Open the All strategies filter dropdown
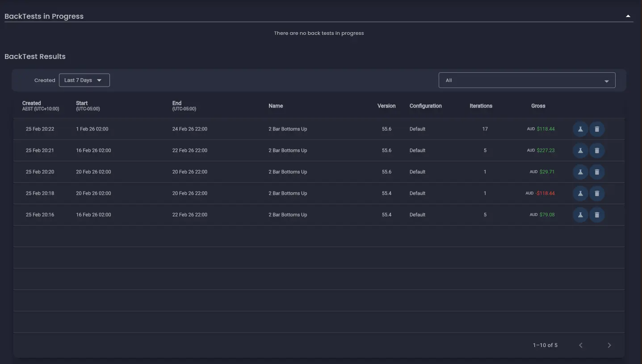Image resolution: width=642 pixels, height=364 pixels. tap(527, 80)
